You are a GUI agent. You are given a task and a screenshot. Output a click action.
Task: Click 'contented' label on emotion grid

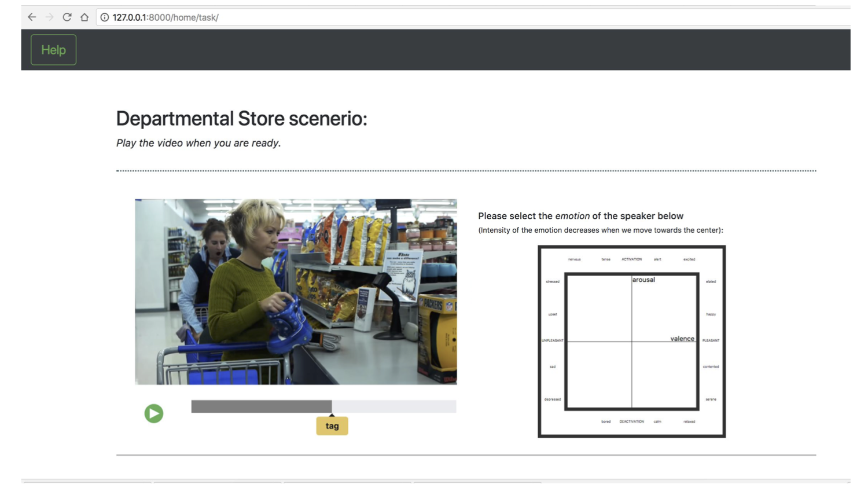click(x=711, y=366)
